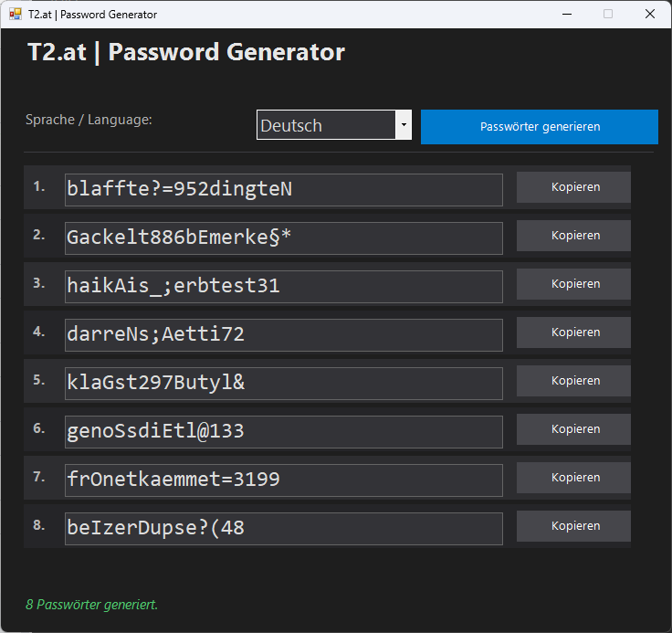Image resolution: width=672 pixels, height=633 pixels.
Task: Copy the third password using Kopieren
Action: 574,284
